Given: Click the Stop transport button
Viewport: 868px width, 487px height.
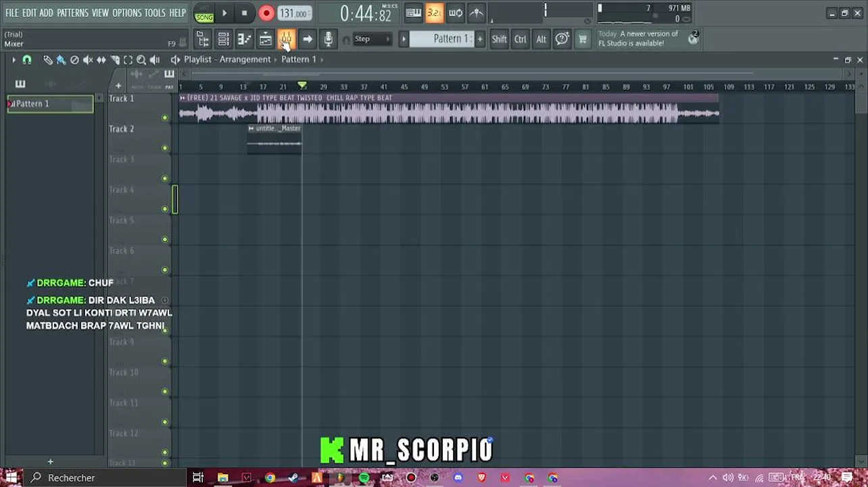Looking at the screenshot, I should [x=244, y=14].
